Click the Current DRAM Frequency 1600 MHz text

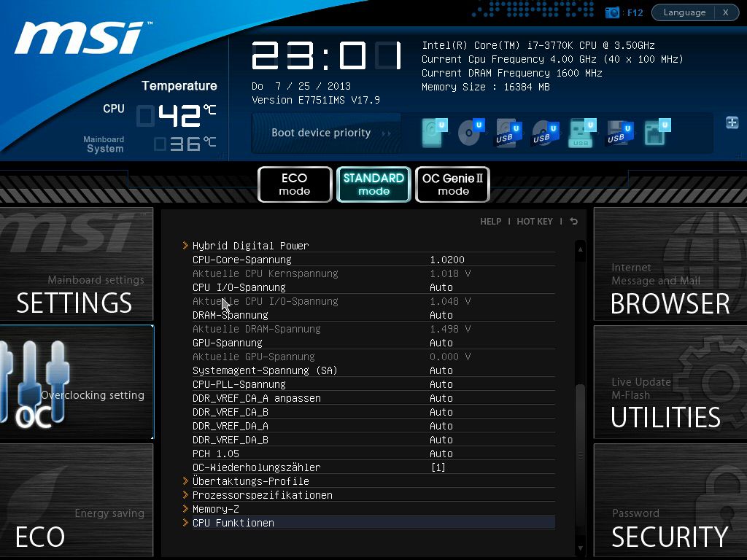tap(511, 73)
